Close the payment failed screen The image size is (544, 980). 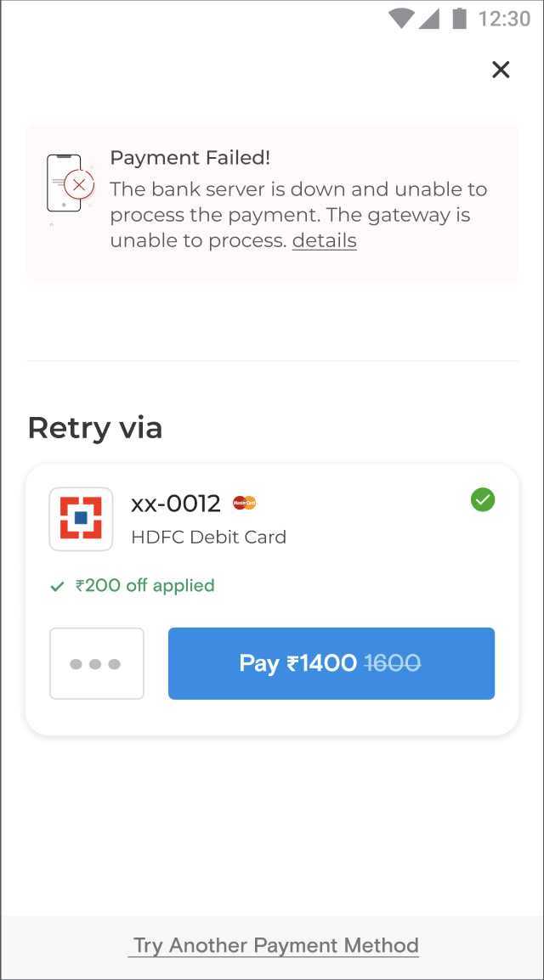pos(501,70)
